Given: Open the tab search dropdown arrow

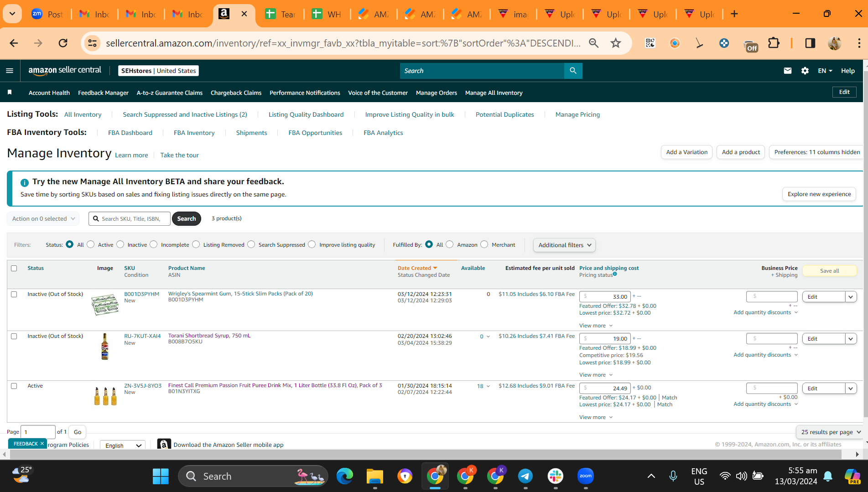Looking at the screenshot, I should pos(12,14).
